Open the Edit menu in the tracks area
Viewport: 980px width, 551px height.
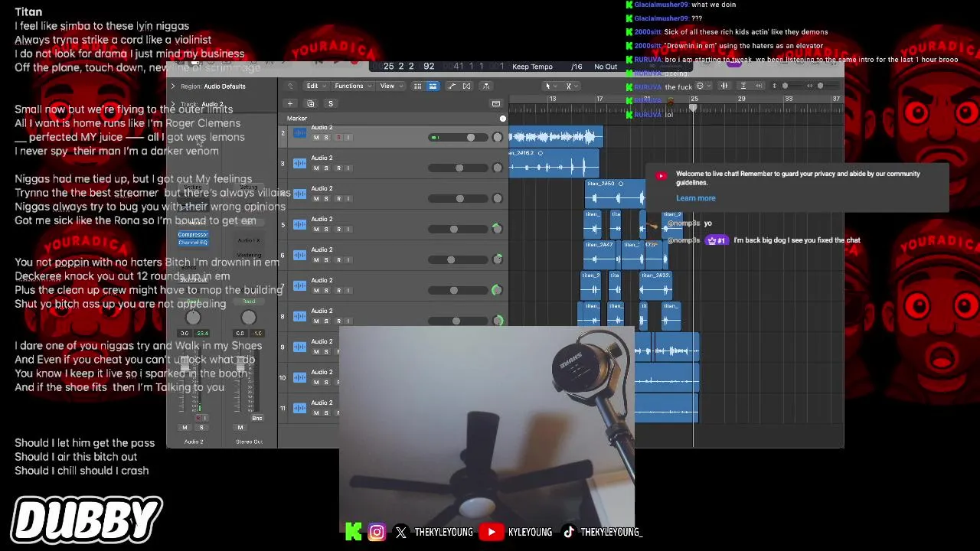click(x=315, y=86)
